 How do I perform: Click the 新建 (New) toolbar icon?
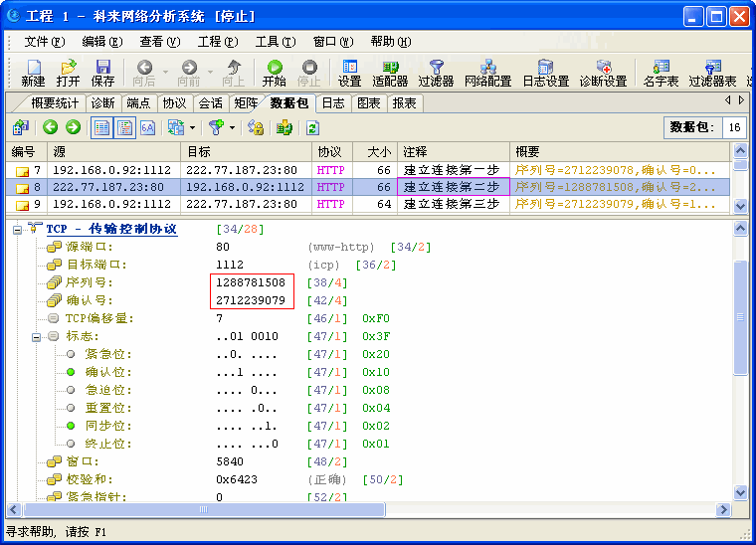[33, 73]
